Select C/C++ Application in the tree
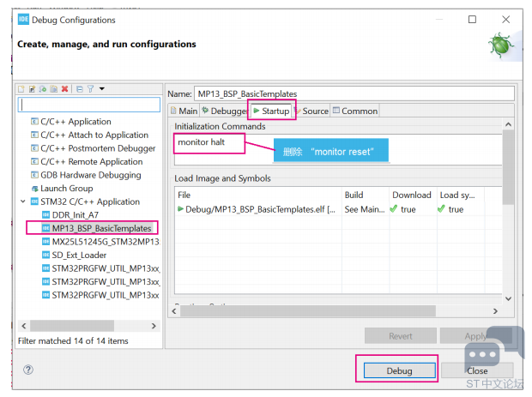The width and height of the screenshot is (532, 397). pos(76,122)
